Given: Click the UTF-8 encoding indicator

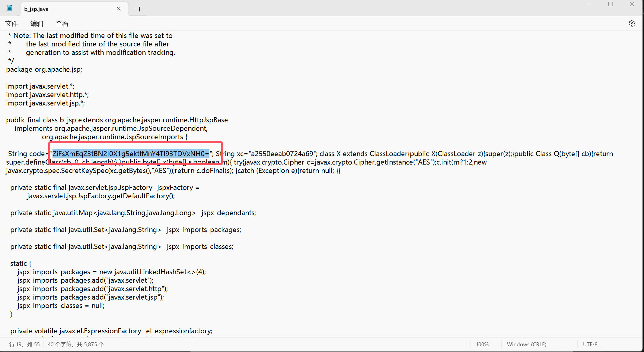Looking at the screenshot, I should (x=590, y=344).
